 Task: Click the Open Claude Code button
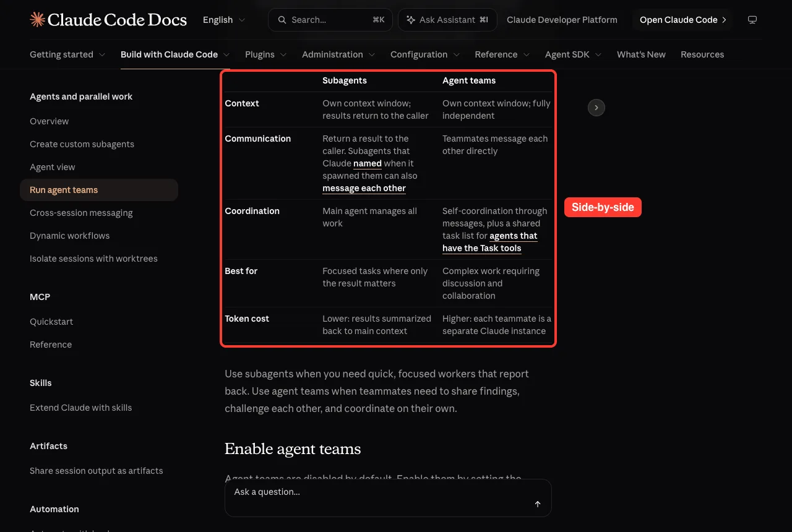pos(682,20)
